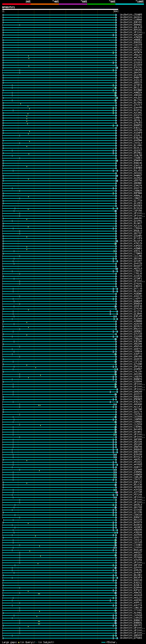Click the orange ~40% identity legend segment
The width and height of the screenshot is (146, 644).
[x=45, y=4]
